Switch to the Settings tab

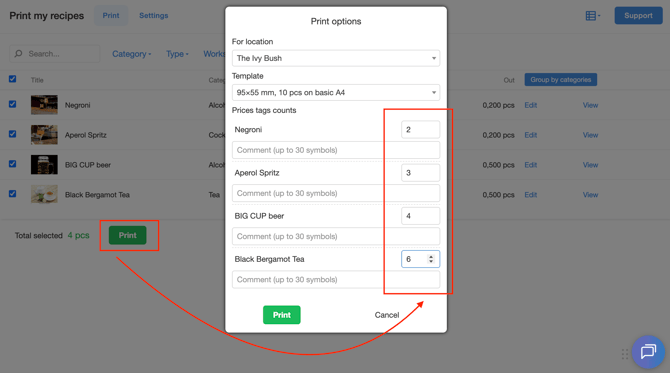pos(153,15)
